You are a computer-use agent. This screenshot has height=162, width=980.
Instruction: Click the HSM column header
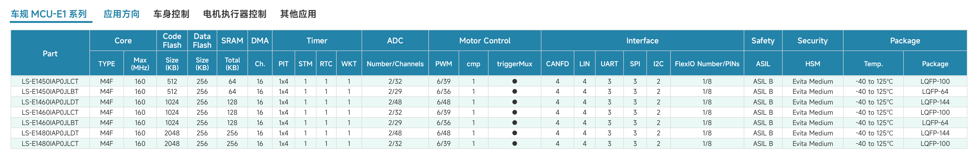click(813, 64)
